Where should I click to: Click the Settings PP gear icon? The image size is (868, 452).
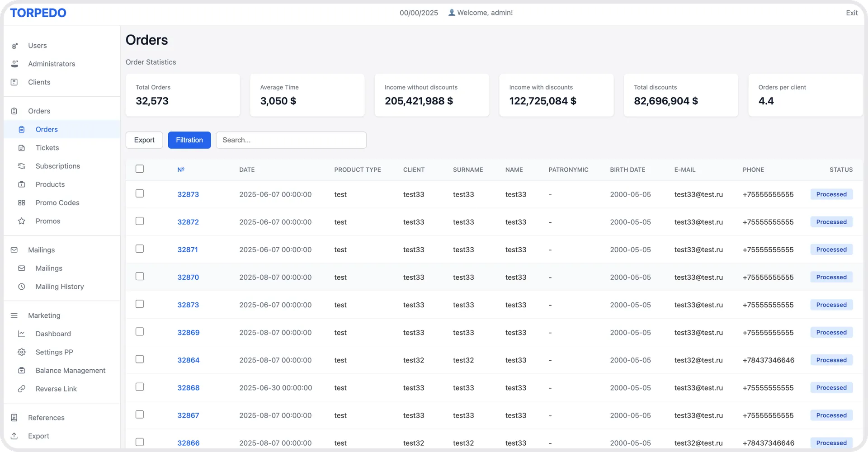[22, 352]
